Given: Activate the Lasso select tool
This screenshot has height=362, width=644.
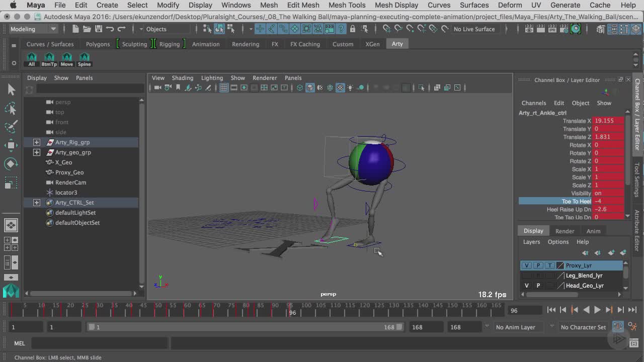Looking at the screenshot, I should click(x=11, y=108).
